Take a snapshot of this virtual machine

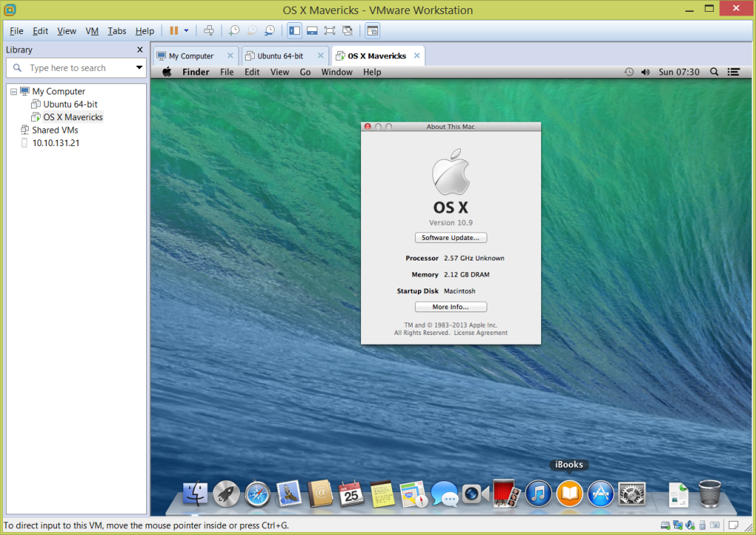(234, 31)
